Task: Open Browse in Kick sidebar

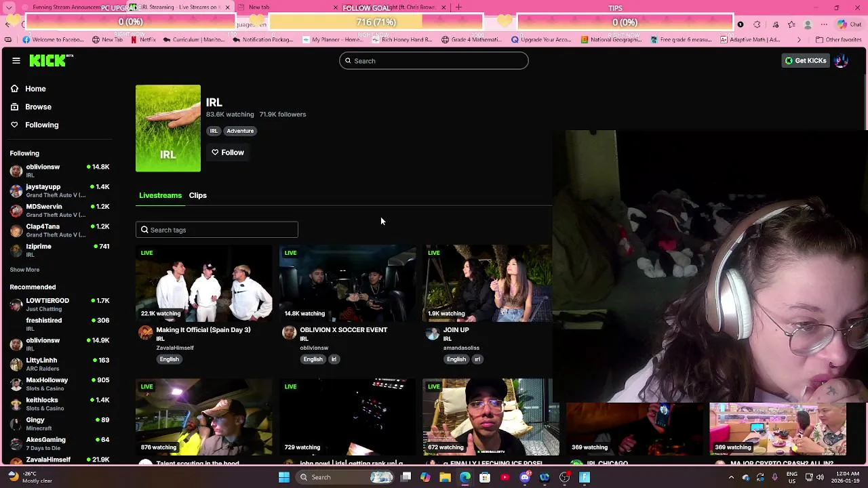Action: coord(31,106)
